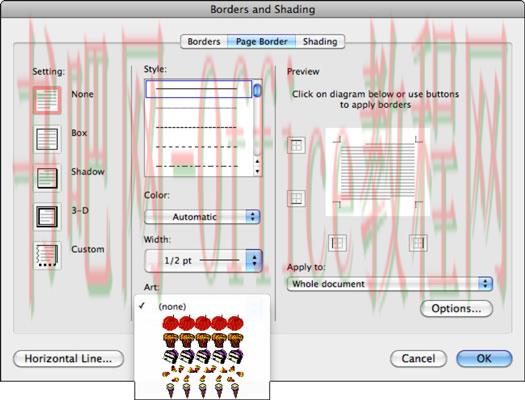This screenshot has height=400, width=525.
Task: Pick the Shadow border setting icon
Action: 47,178
